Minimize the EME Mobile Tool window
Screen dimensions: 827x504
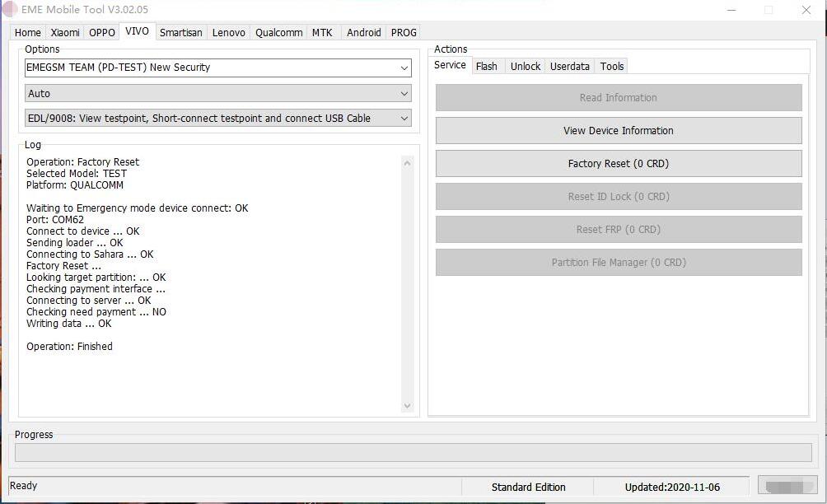[x=731, y=10]
